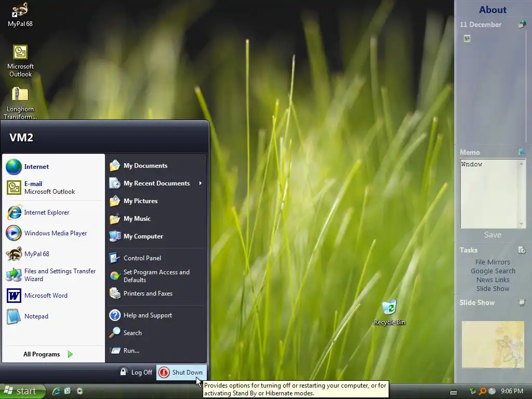Click the Slide Show thumbnail image

(493, 344)
